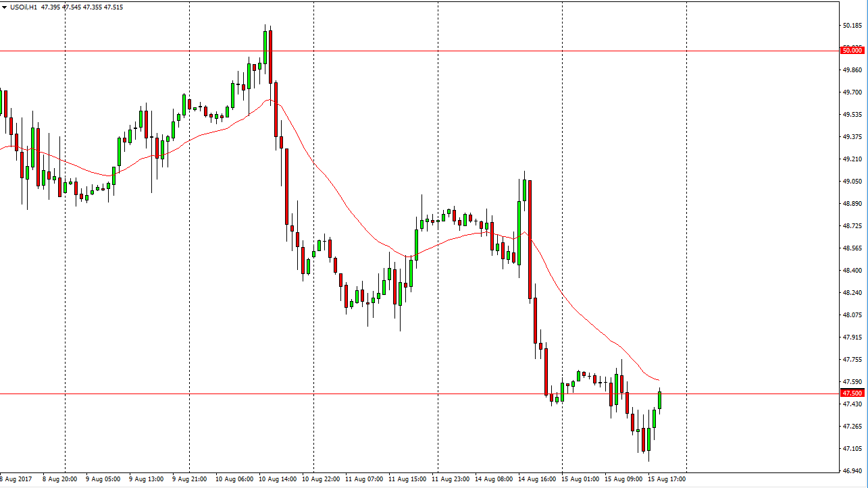The width and height of the screenshot is (868, 488).
Task: Open the dropdown arrow beside USOil,H1
Action: (x=4, y=7)
